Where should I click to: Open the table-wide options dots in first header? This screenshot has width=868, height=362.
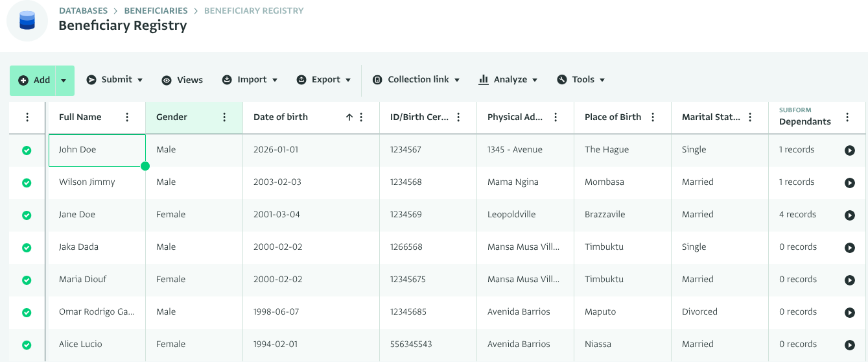click(x=27, y=117)
